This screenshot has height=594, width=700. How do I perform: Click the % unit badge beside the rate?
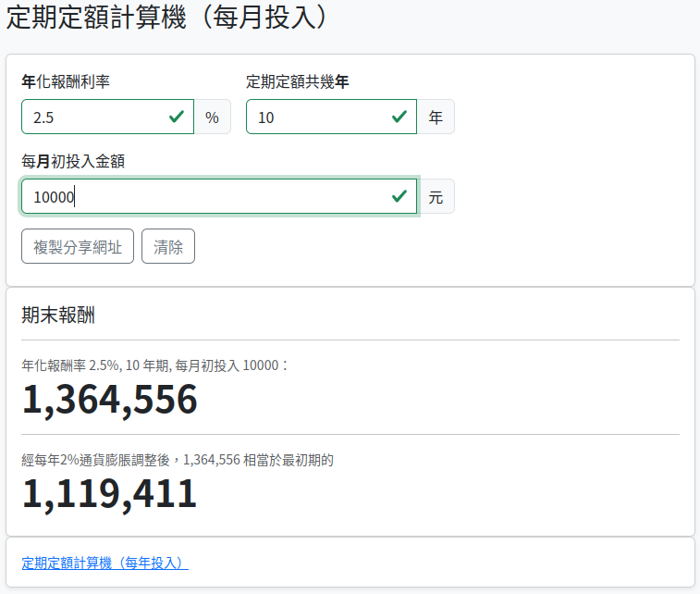click(x=212, y=118)
